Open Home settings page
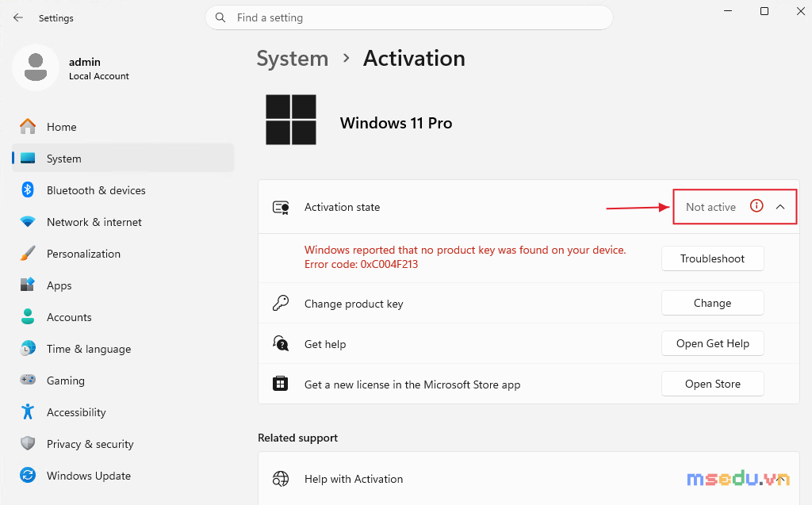This screenshot has width=812, height=505. pyautogui.click(x=123, y=126)
